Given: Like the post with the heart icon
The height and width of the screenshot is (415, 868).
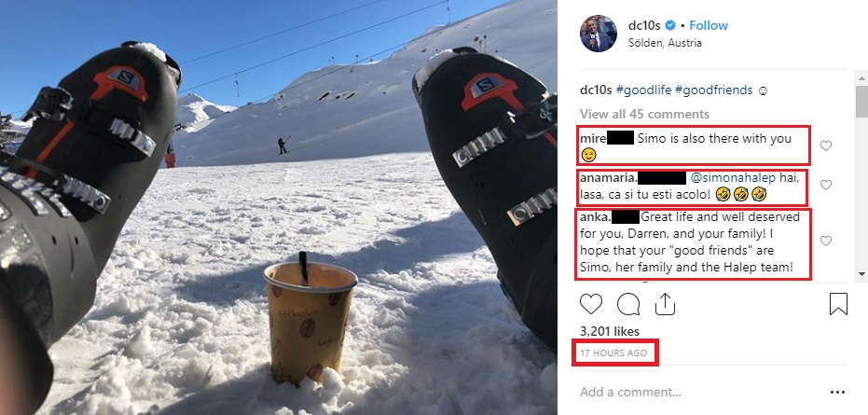Looking at the screenshot, I should click(x=591, y=304).
